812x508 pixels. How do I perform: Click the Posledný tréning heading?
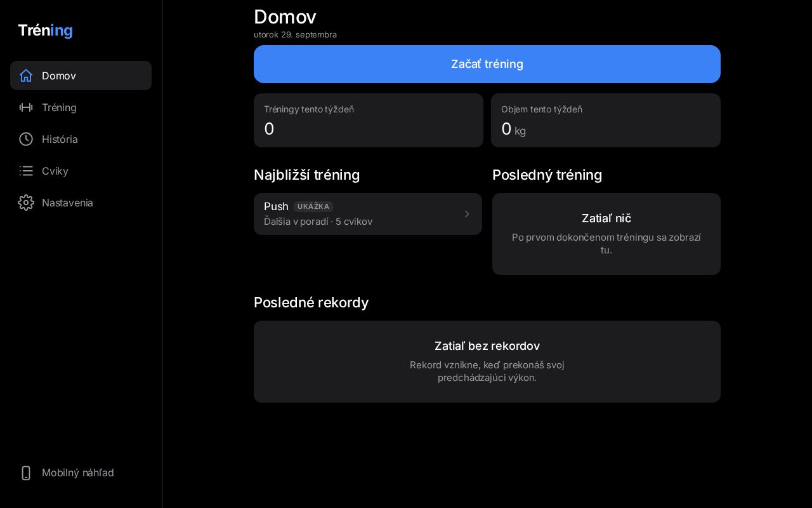547,175
